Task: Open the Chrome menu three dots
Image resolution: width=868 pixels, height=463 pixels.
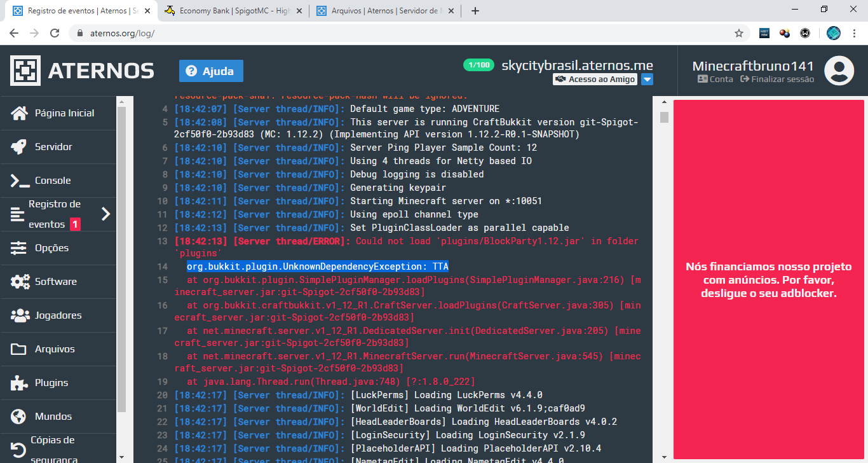Action: [x=855, y=33]
